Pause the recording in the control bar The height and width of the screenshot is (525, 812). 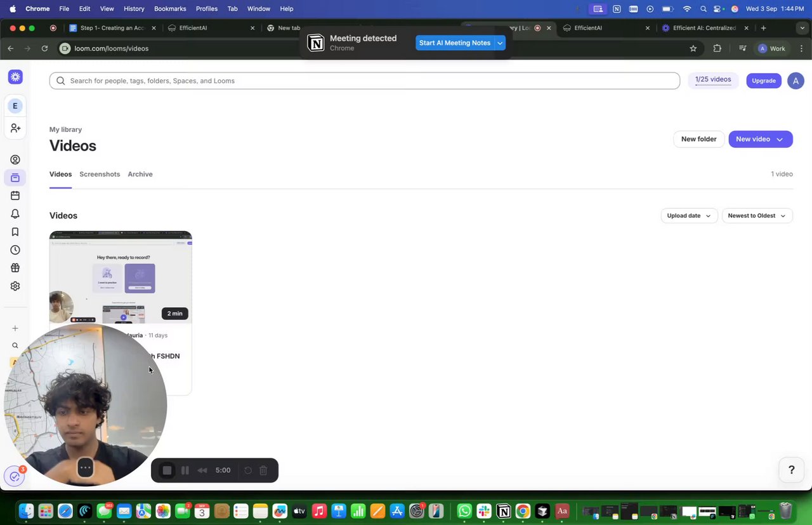click(185, 470)
